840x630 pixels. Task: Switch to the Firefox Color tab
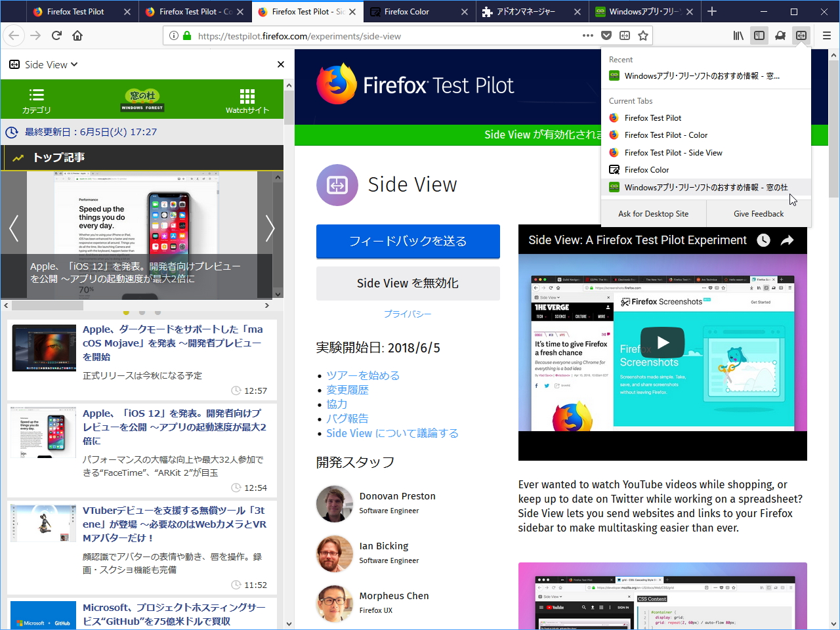405,11
